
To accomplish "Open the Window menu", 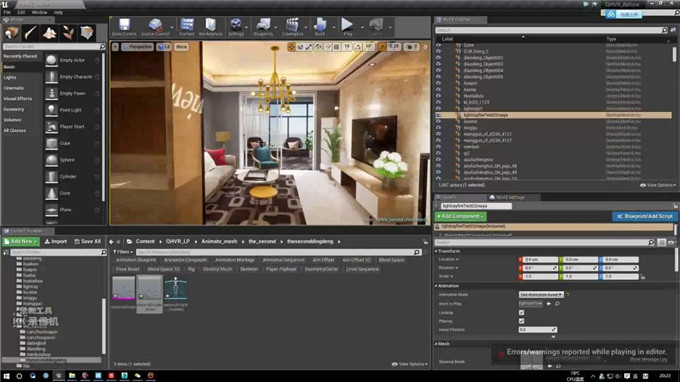I will pos(39,13).
